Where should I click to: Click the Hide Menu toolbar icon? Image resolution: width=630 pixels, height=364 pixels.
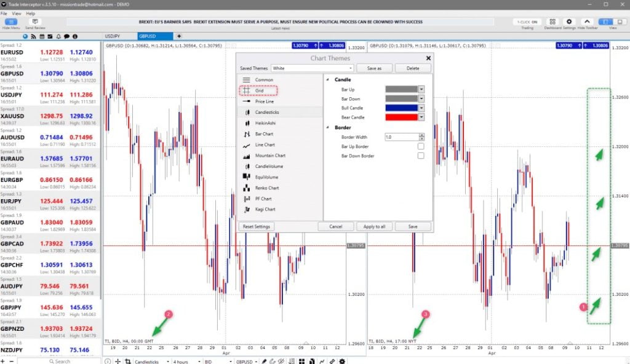[10, 22]
